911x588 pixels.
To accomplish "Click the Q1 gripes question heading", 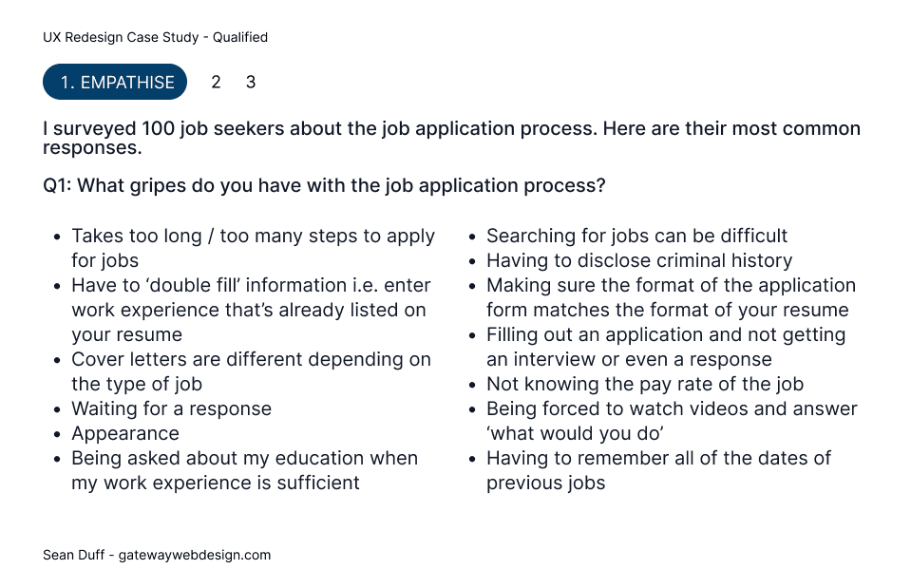I will pos(324,185).
